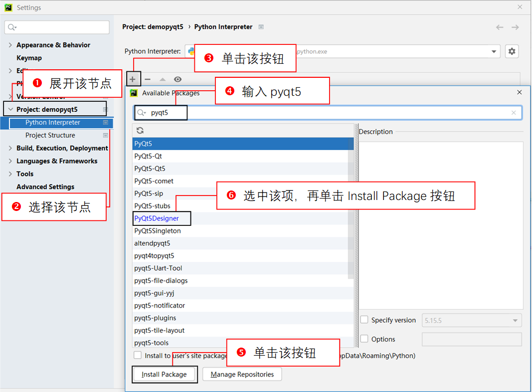Screen dimensions: 532x392
Task: Click the minus icon to uninstall a package
Action: point(148,79)
